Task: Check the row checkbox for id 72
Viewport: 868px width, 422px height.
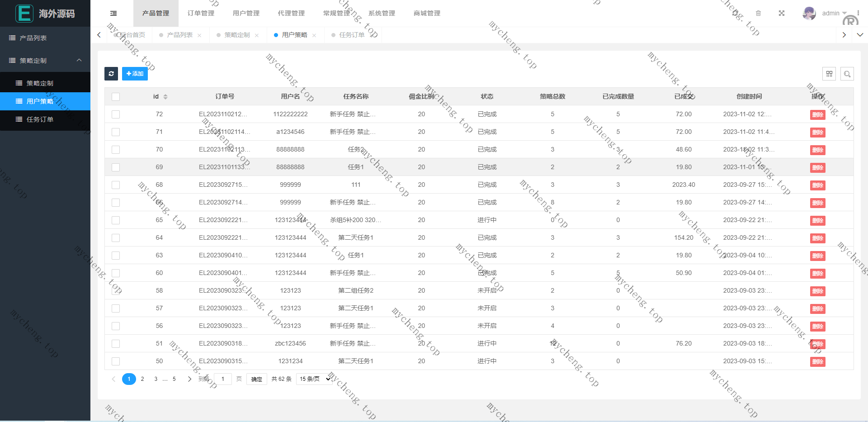Action: click(116, 114)
